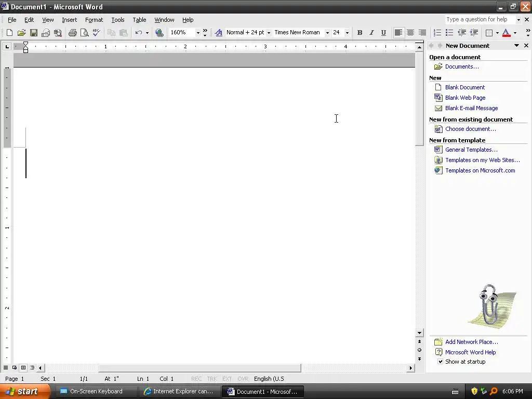Create a new blank document from toolbar
This screenshot has width=532, height=399.
[x=9, y=33]
